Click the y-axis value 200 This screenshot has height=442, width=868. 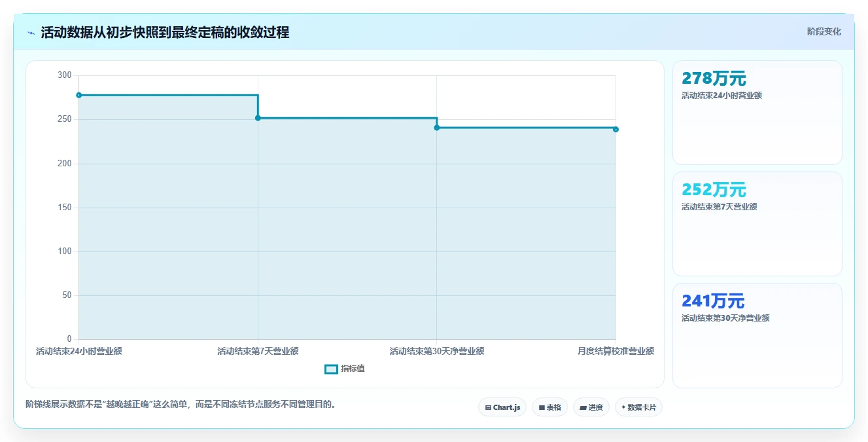(65, 163)
